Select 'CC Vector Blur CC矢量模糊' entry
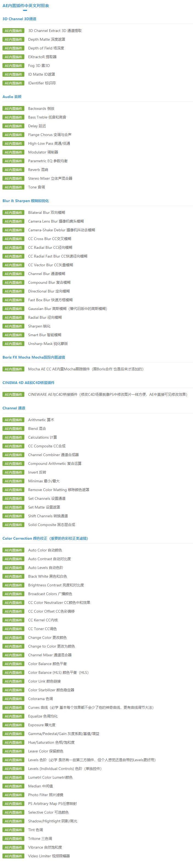Viewport: 193px width, 868px height. (x=50, y=265)
